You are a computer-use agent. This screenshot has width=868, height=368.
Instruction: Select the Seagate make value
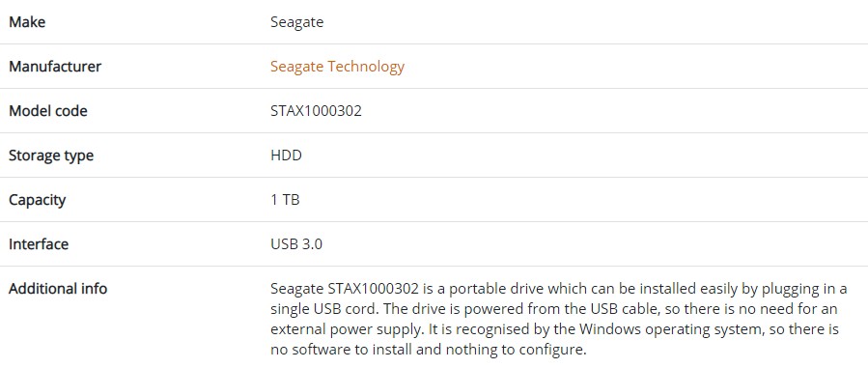(x=296, y=22)
